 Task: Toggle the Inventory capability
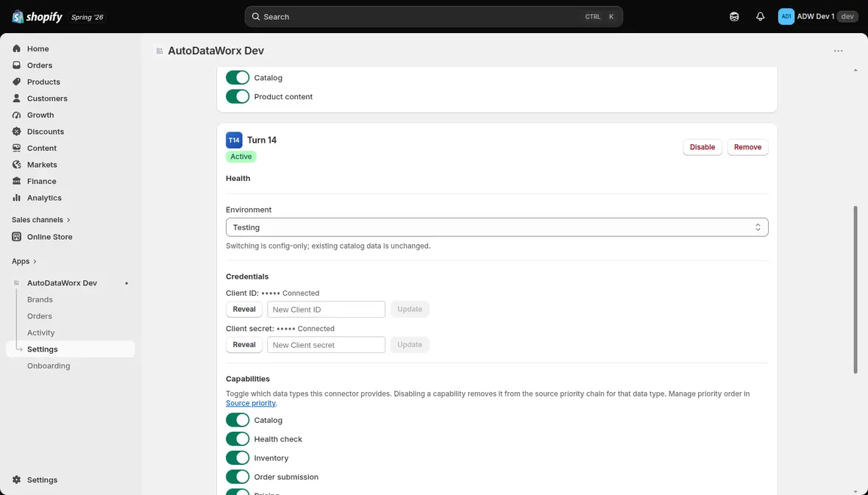pos(238,458)
